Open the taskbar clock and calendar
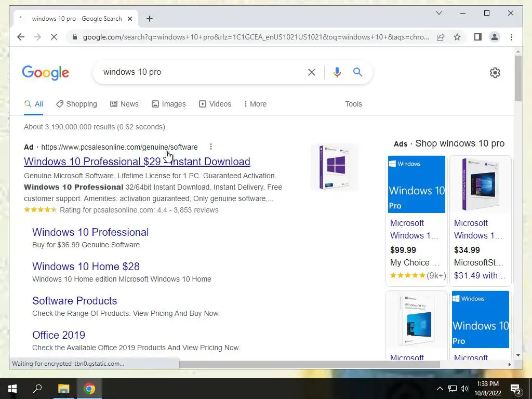This screenshot has height=399, width=532. [488, 389]
